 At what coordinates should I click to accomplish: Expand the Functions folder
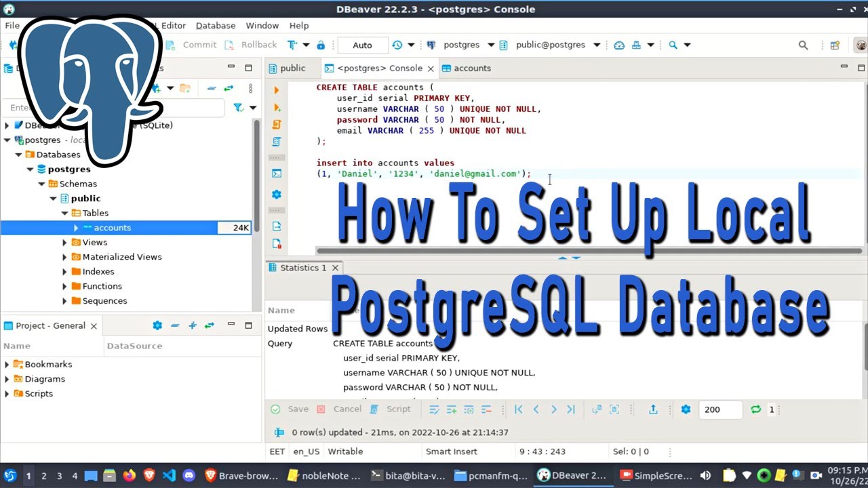pos(64,287)
